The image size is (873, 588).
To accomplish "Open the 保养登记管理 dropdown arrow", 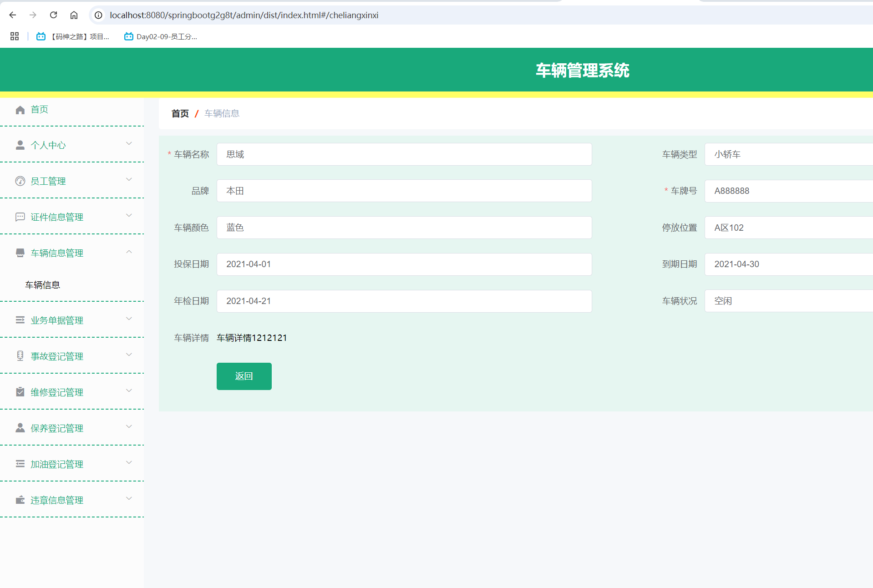I will pos(129,427).
